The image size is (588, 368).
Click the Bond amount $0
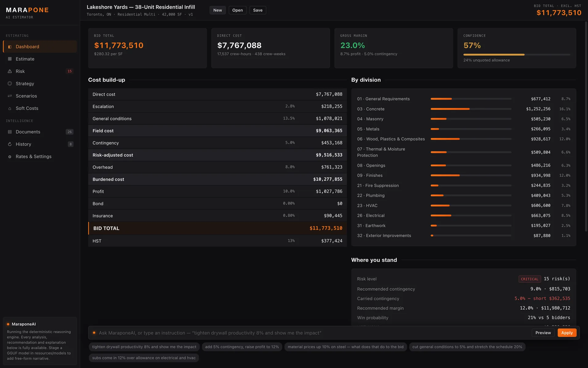(340, 203)
